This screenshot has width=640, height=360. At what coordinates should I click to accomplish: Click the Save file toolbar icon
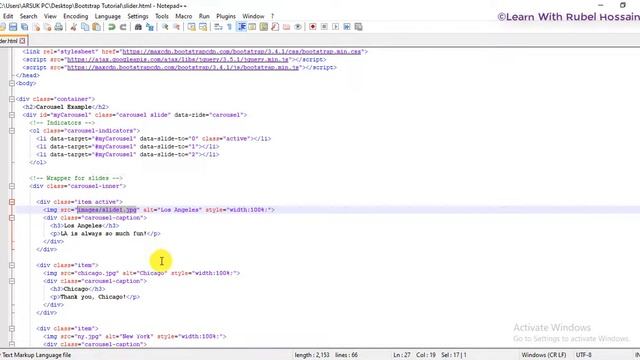point(13,27)
